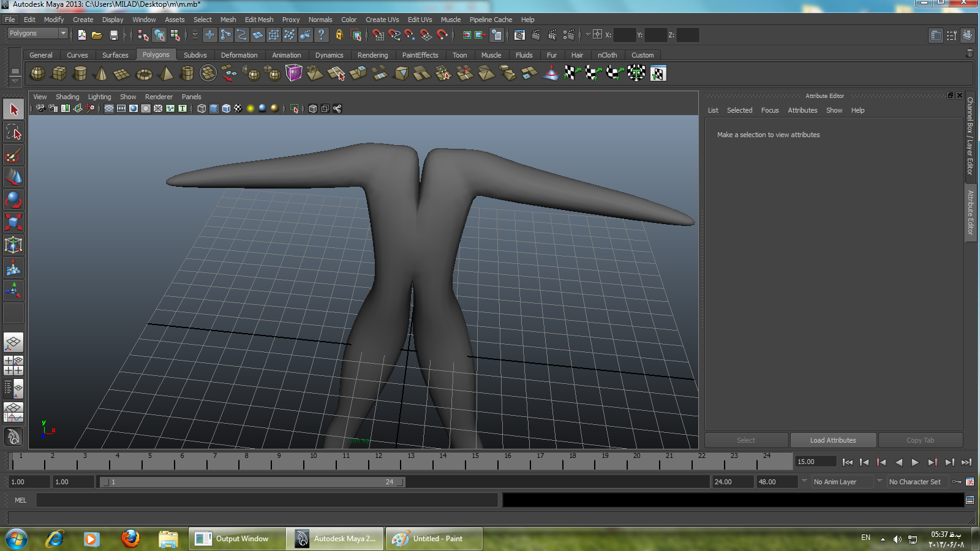The width and height of the screenshot is (980, 551).
Task: Toggle Make live surface magnet icon
Action: click(x=442, y=35)
